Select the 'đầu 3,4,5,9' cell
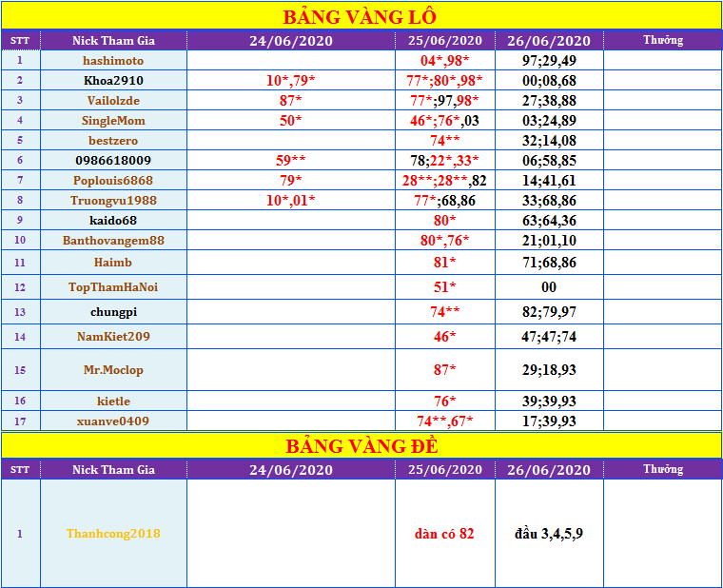 (x=549, y=534)
